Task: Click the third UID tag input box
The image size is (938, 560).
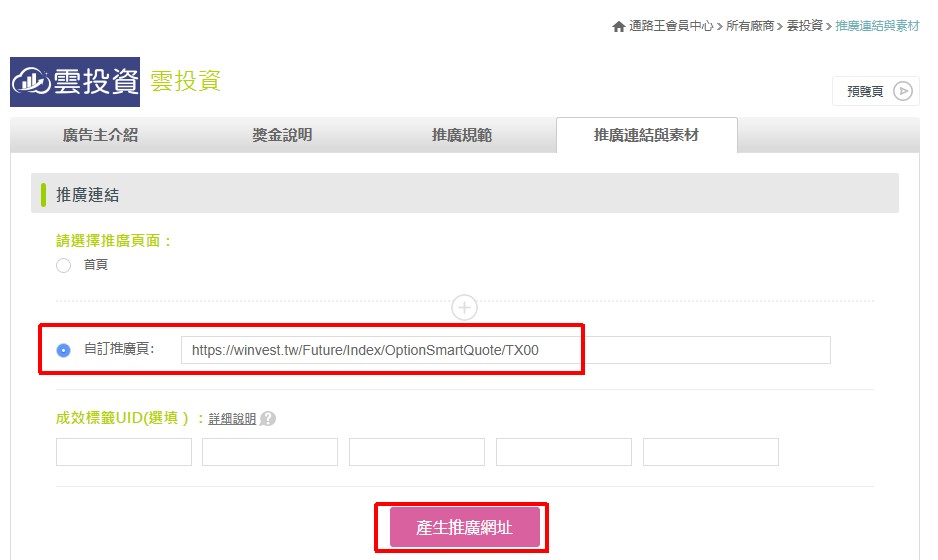Action: 417,452
